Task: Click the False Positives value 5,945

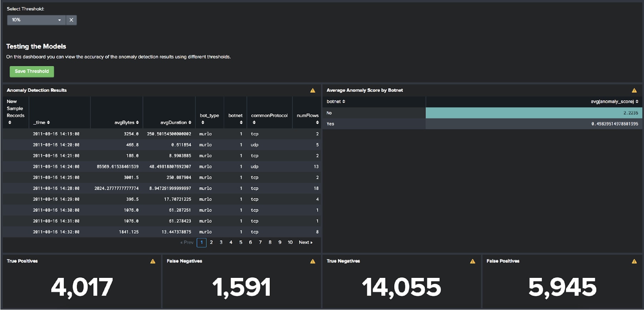Action: (x=563, y=287)
